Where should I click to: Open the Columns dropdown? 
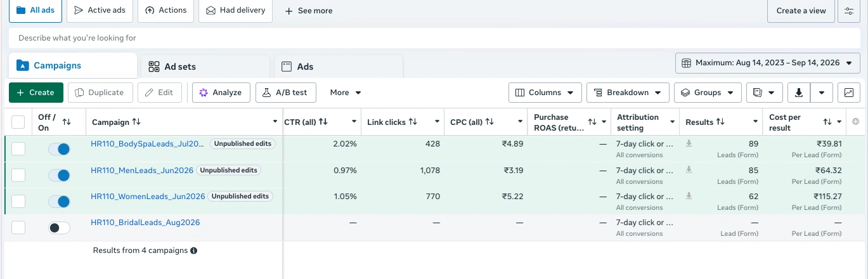pos(545,93)
